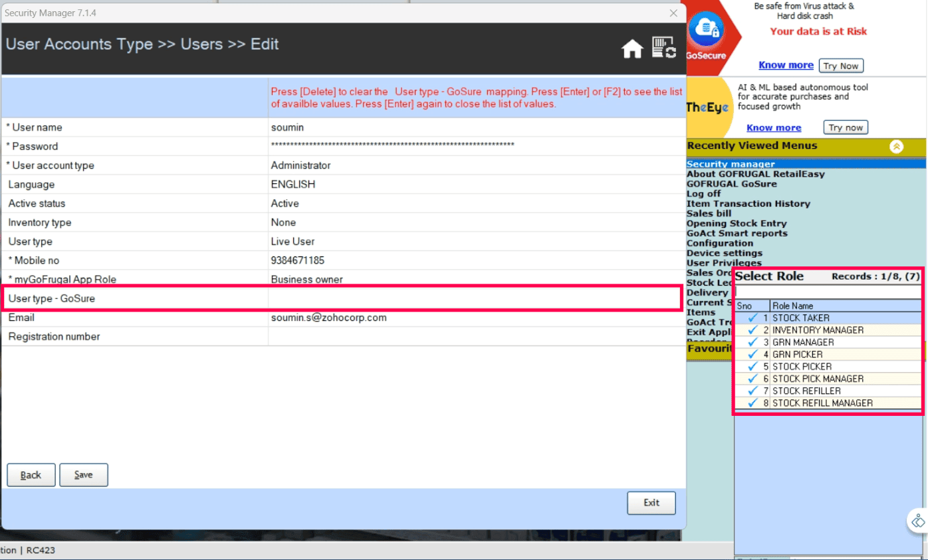Click the Password field
The height and width of the screenshot is (560, 928).
476,146
